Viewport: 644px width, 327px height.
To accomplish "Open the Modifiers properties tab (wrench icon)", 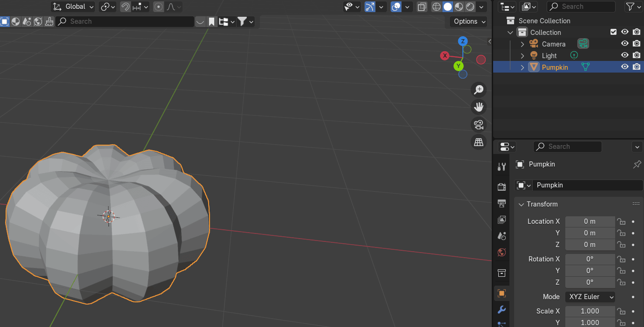I will pyautogui.click(x=502, y=309).
